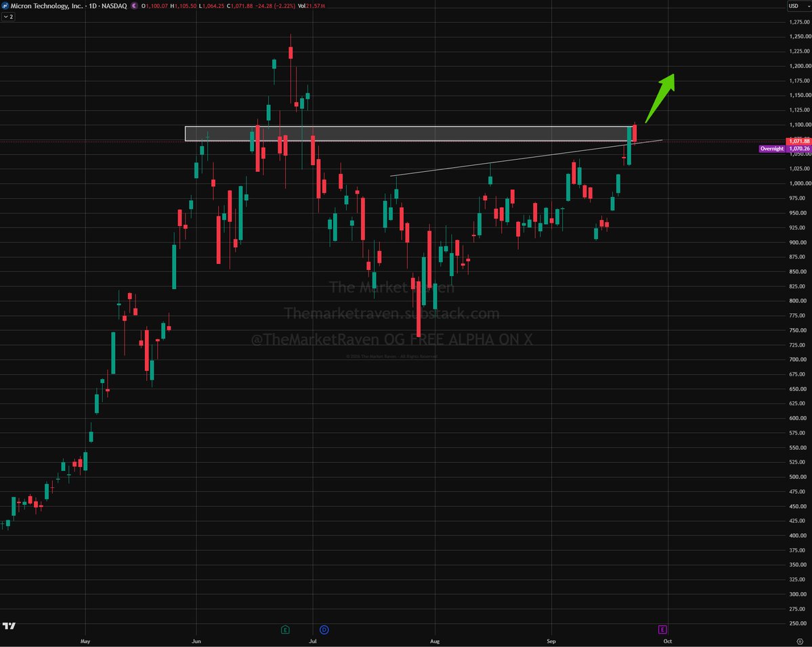Click the Jun label on the time axis

(196, 641)
